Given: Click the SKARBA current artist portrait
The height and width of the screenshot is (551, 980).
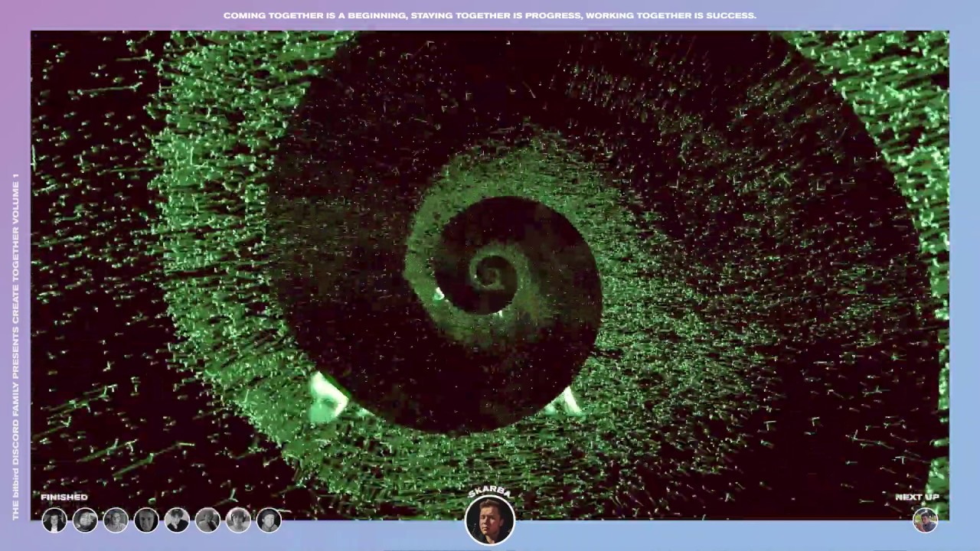Looking at the screenshot, I should 490,520.
